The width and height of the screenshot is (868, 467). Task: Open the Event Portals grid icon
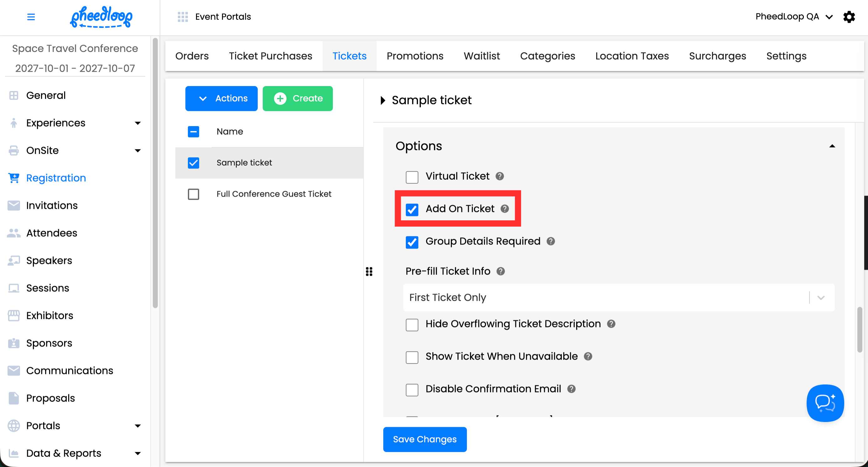(x=183, y=17)
